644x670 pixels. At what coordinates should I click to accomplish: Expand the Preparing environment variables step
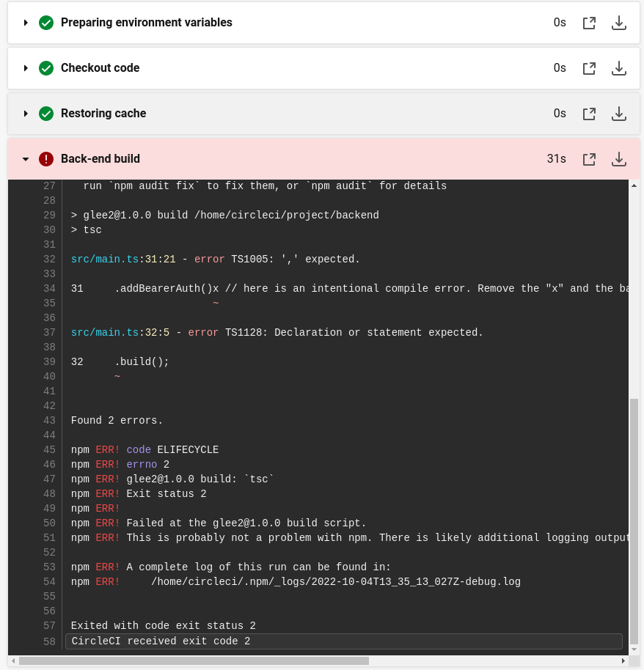pyautogui.click(x=26, y=23)
